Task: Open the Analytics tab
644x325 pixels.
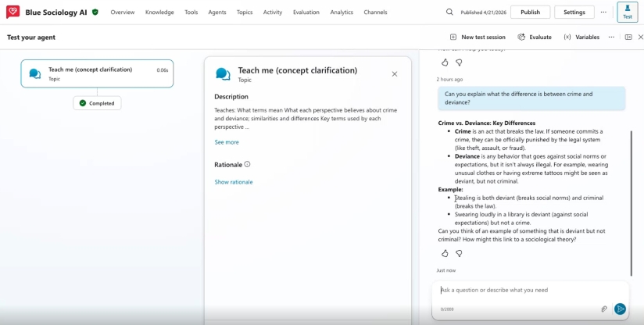Action: click(x=342, y=12)
